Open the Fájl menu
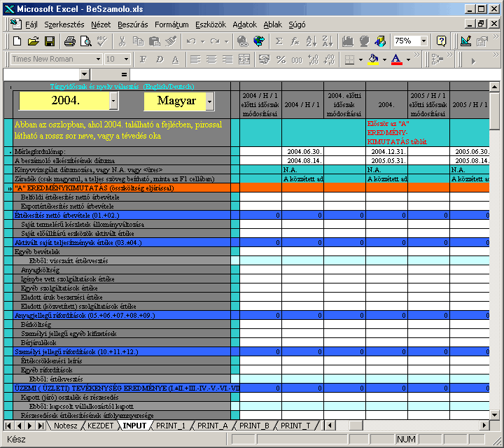The width and height of the screenshot is (504, 448). coord(31,24)
